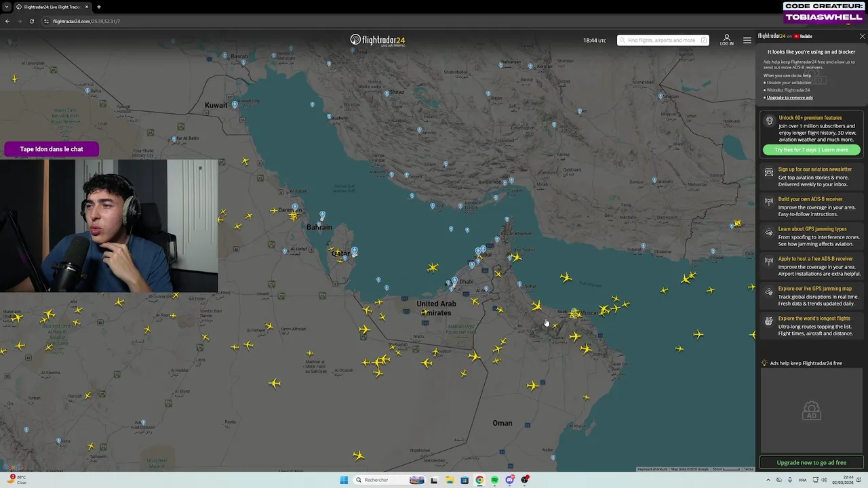Open Spotify from the taskbar
The height and width of the screenshot is (488, 868).
(x=494, y=480)
